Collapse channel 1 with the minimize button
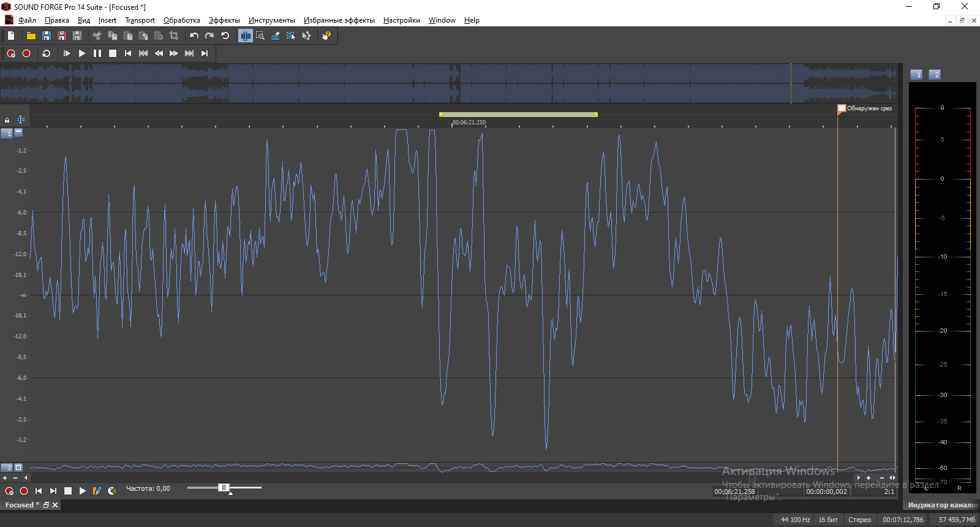 [x=18, y=132]
